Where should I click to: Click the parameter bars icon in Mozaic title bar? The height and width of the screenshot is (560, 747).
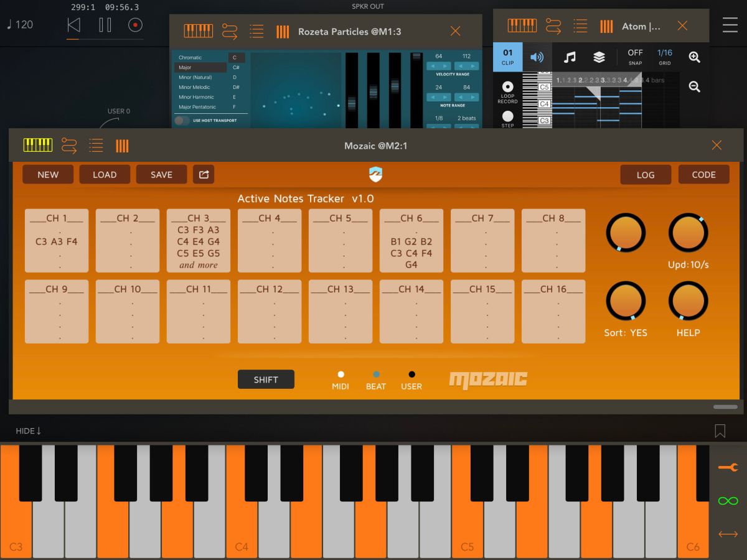coord(122,146)
